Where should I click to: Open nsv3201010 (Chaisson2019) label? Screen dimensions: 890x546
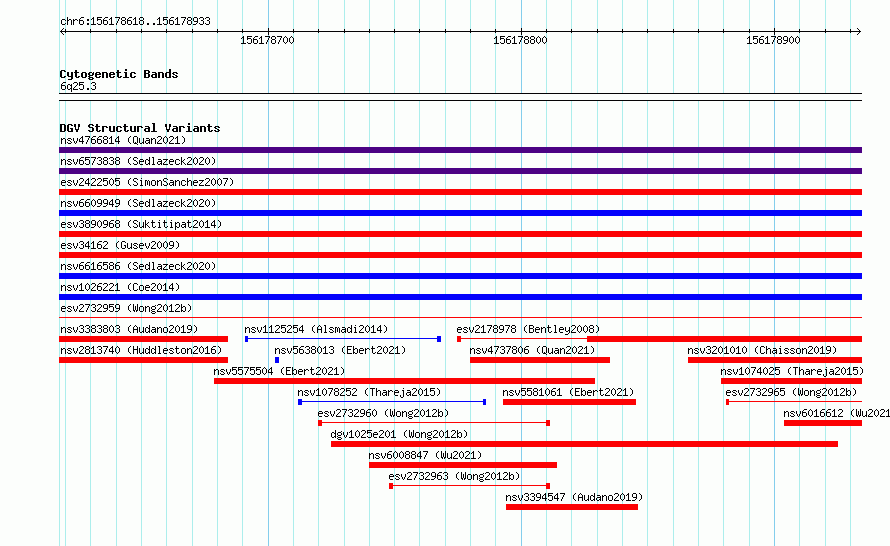tap(762, 350)
